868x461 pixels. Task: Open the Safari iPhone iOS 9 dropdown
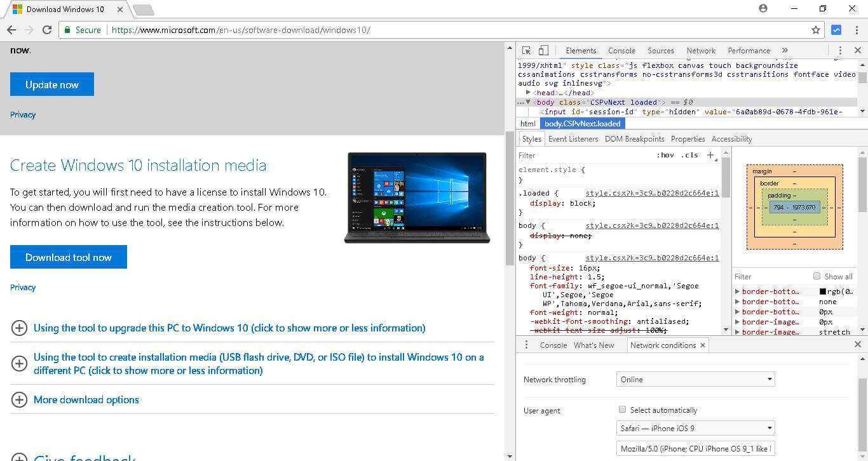click(x=696, y=429)
